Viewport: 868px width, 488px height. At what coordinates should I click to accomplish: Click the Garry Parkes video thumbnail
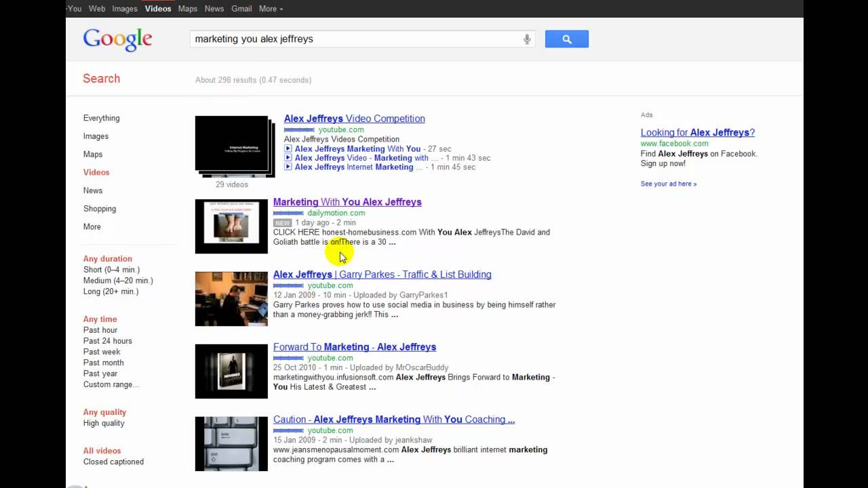(x=231, y=299)
